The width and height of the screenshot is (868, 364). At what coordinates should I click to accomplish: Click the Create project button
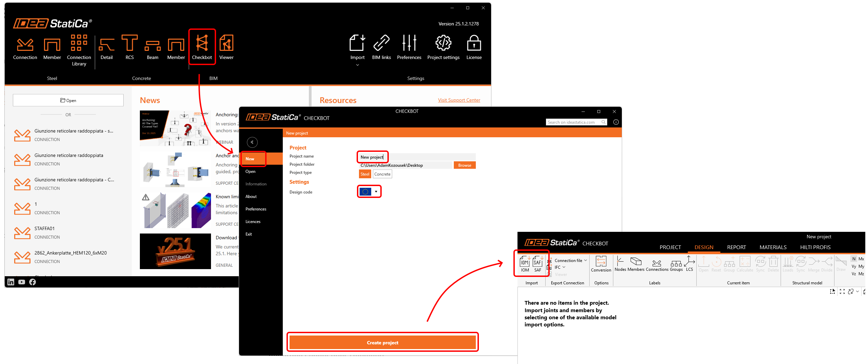click(383, 343)
